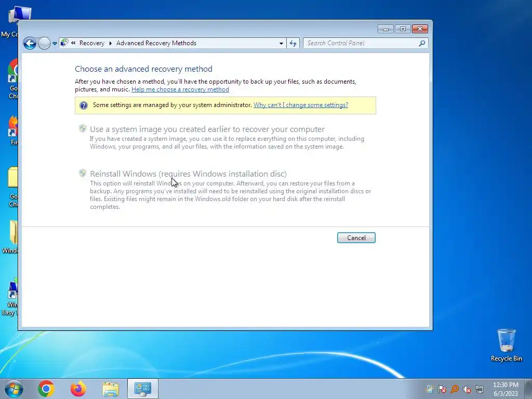Launch Firefox from the taskbar

coord(78,389)
